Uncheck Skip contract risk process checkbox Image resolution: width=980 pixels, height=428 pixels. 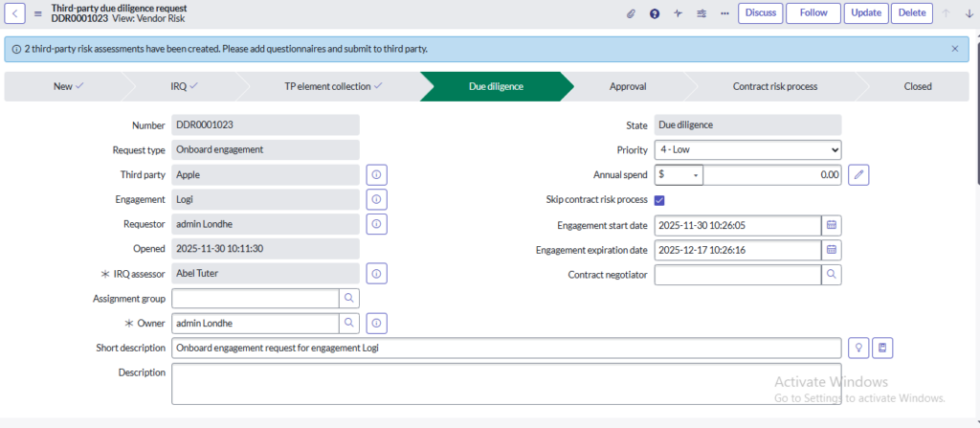tap(659, 200)
